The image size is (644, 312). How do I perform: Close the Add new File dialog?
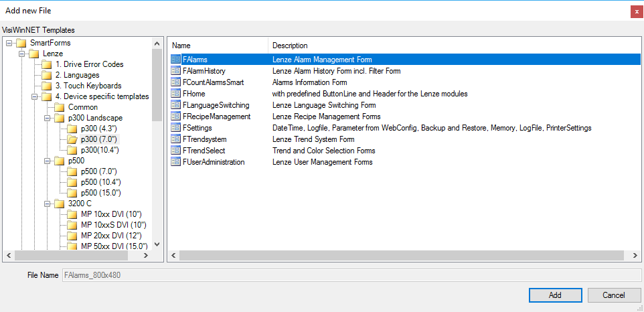tap(636, 12)
